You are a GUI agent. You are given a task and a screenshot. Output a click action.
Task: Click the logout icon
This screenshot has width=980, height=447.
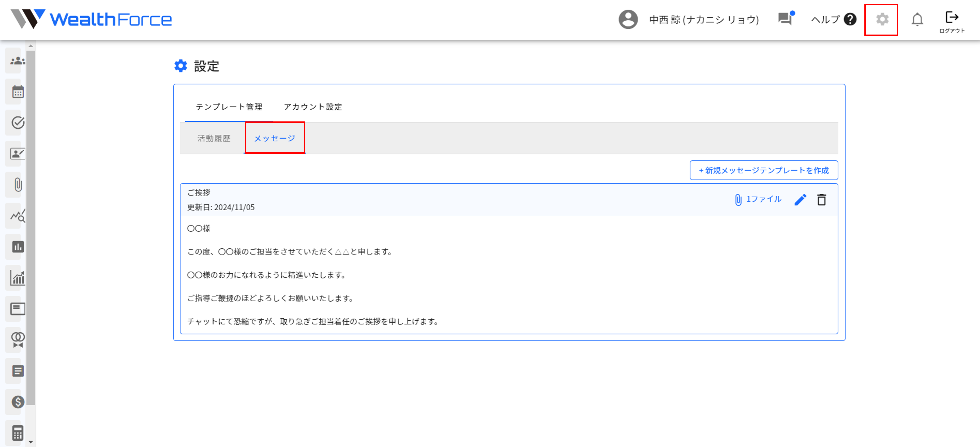(951, 18)
